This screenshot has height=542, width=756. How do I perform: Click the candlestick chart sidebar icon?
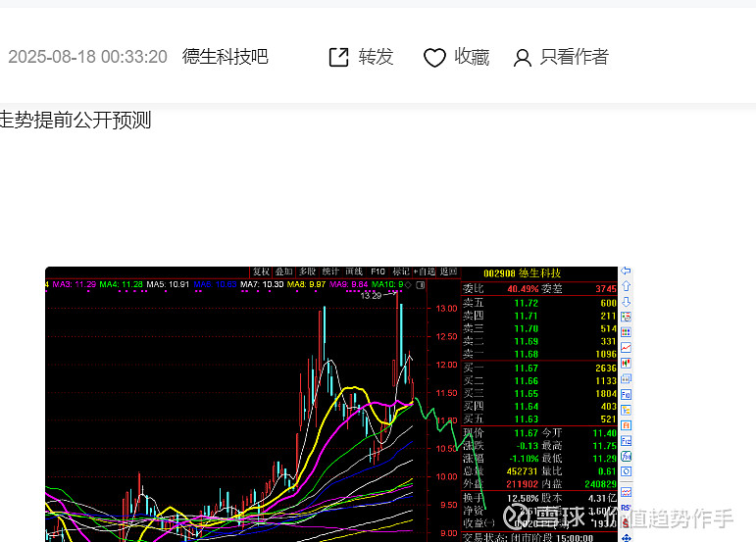coord(626,364)
